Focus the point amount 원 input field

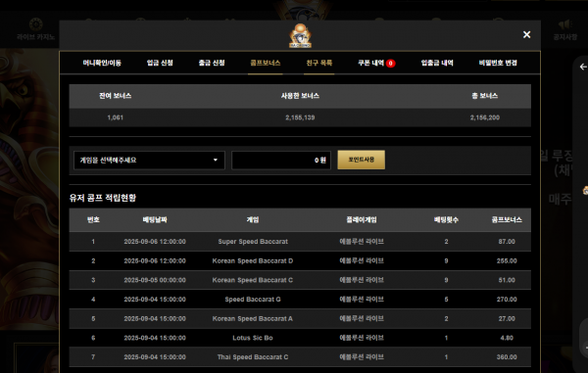(281, 161)
